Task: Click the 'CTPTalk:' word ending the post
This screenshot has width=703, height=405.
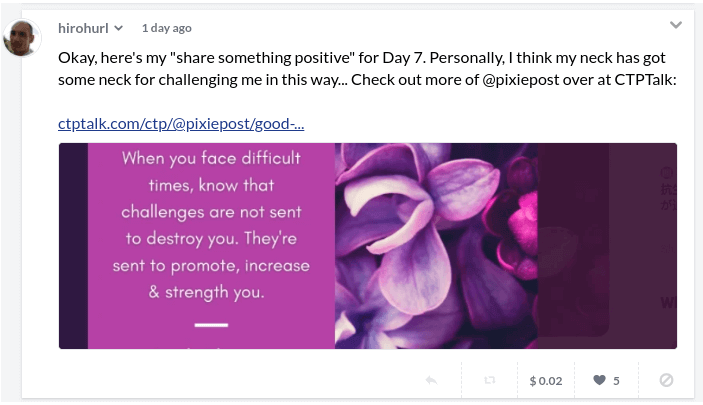Action: pyautogui.click(x=645, y=80)
